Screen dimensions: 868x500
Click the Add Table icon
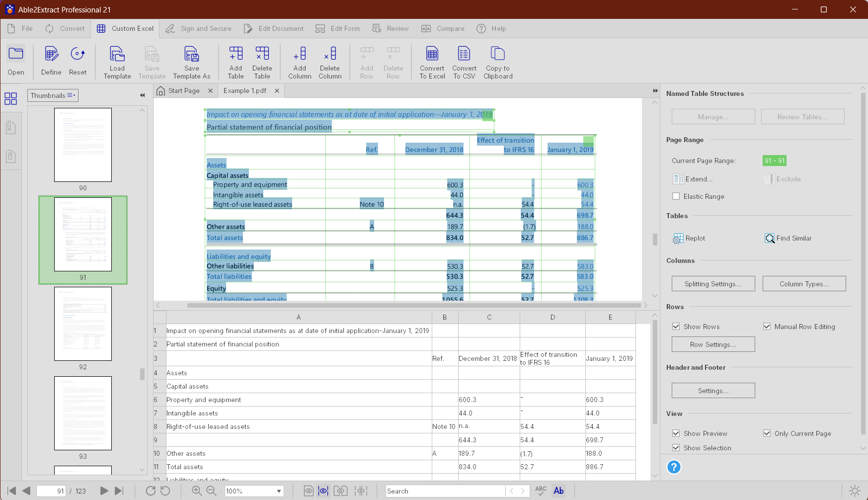coord(236,54)
